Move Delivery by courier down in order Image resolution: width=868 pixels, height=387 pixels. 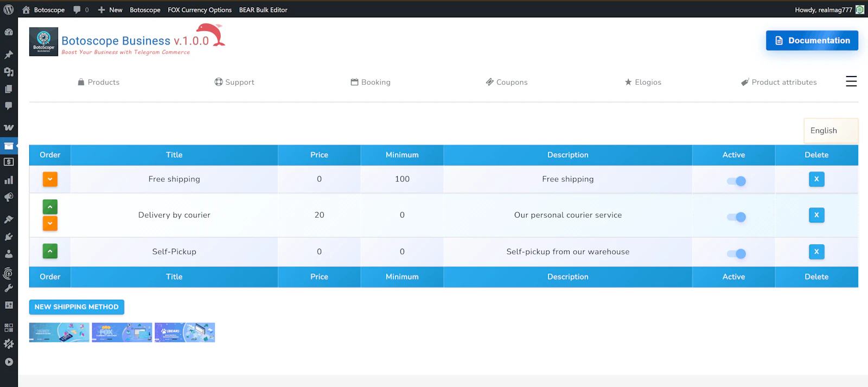tap(50, 223)
